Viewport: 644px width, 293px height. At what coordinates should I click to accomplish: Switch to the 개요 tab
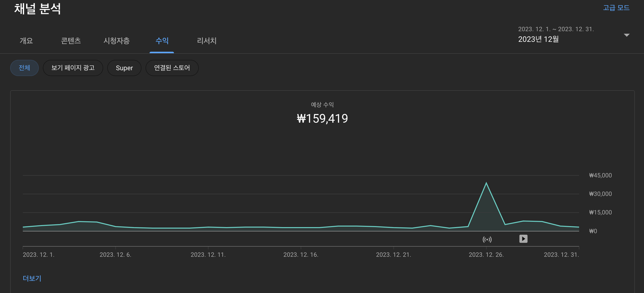[26, 41]
